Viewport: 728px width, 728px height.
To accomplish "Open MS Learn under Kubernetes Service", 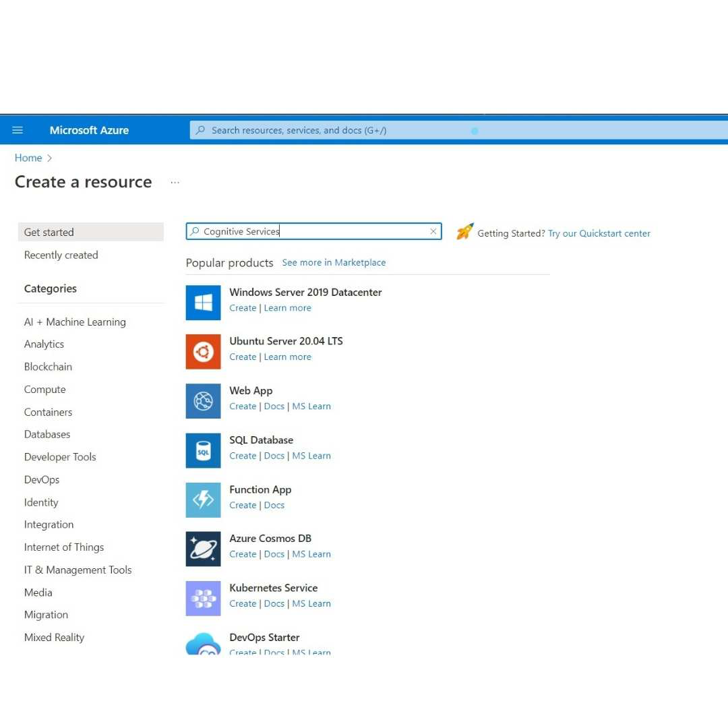I will tap(311, 603).
